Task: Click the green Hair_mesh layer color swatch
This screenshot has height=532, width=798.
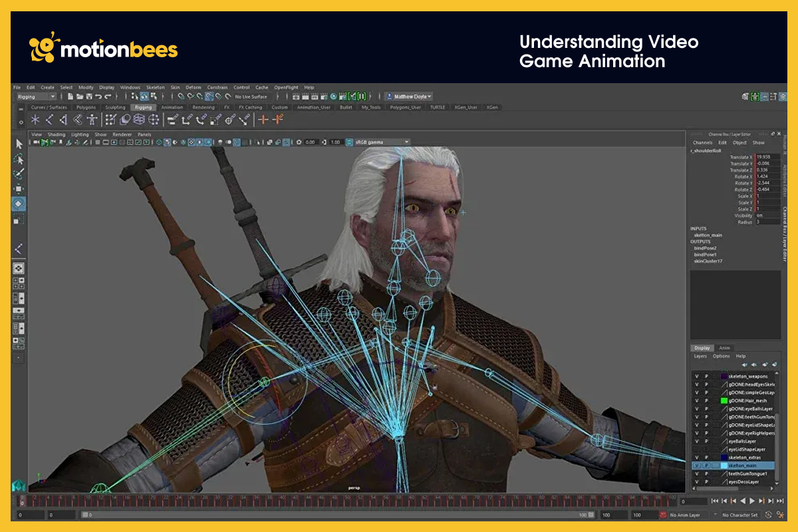Action: click(724, 401)
